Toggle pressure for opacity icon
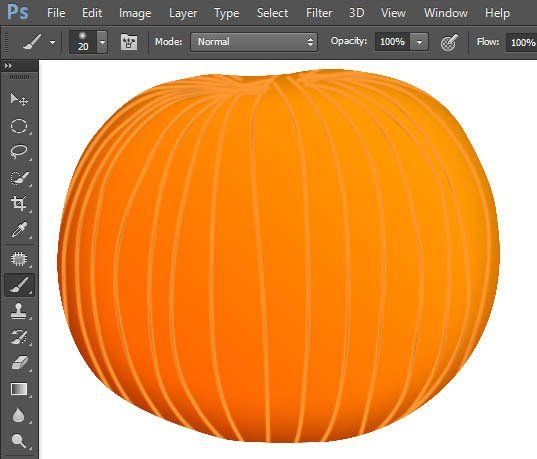 (449, 42)
